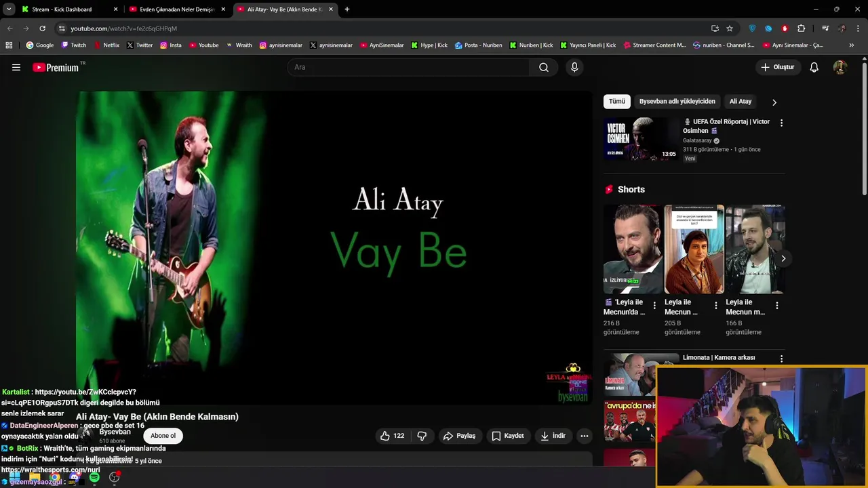This screenshot has height=488, width=868.
Task: Select the Tümü filter chip
Action: [617, 102]
